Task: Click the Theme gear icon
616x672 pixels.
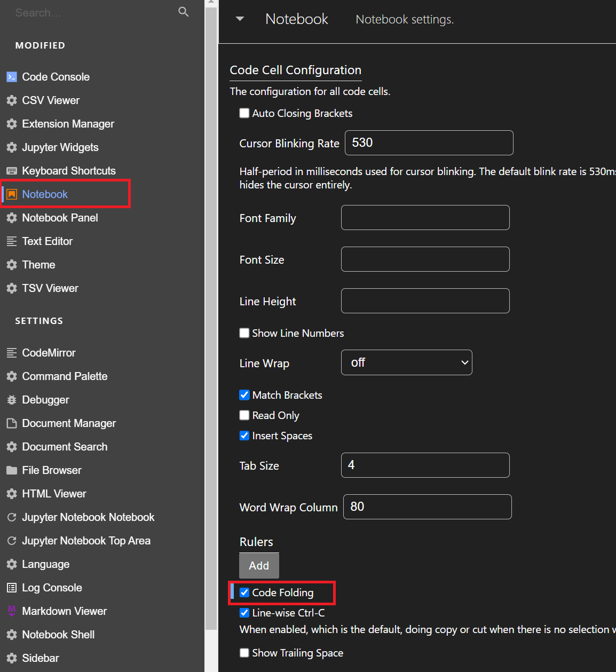Action: (x=12, y=265)
